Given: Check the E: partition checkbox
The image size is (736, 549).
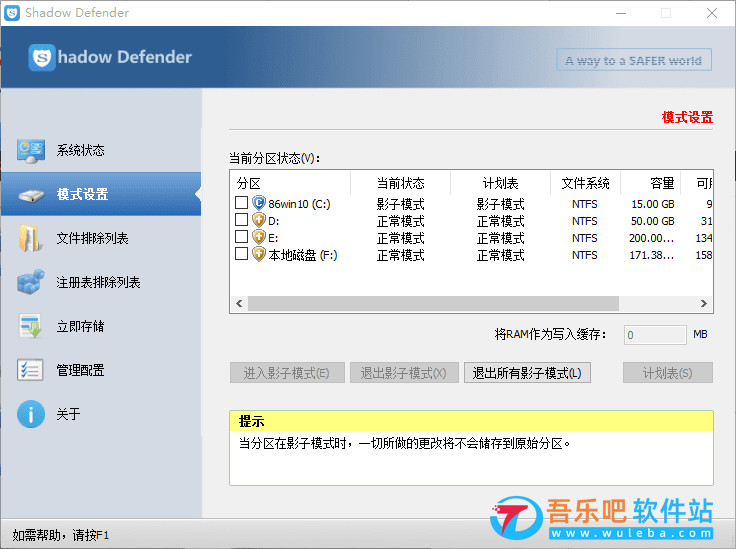Looking at the screenshot, I should [x=241, y=236].
